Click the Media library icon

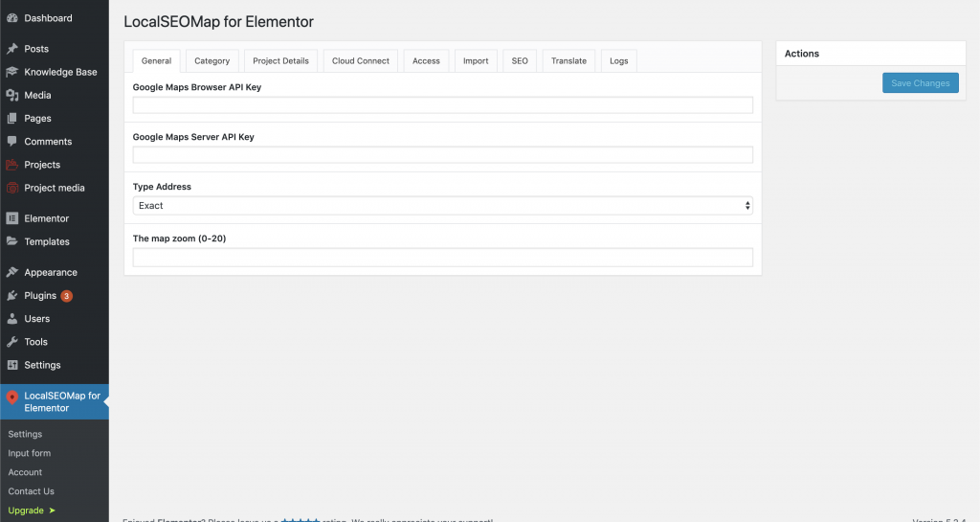click(x=12, y=96)
